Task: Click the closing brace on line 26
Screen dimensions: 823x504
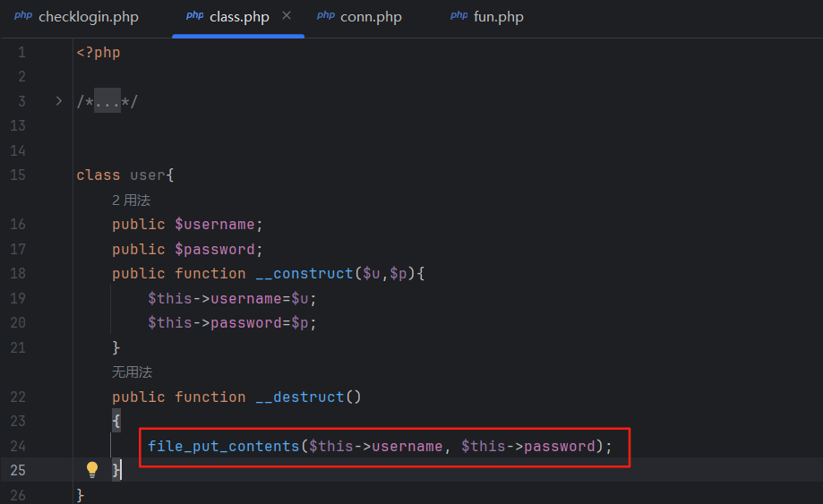Action: point(81,495)
